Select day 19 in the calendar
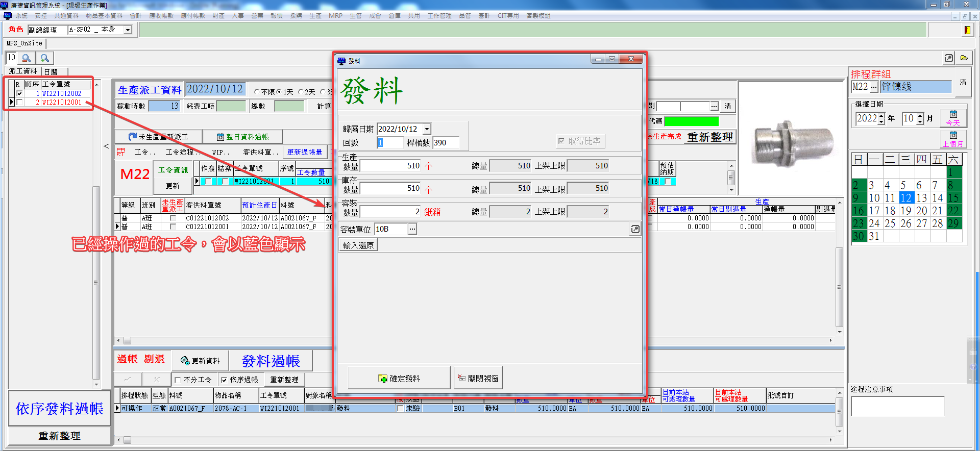The height and width of the screenshot is (451, 980). point(905,210)
